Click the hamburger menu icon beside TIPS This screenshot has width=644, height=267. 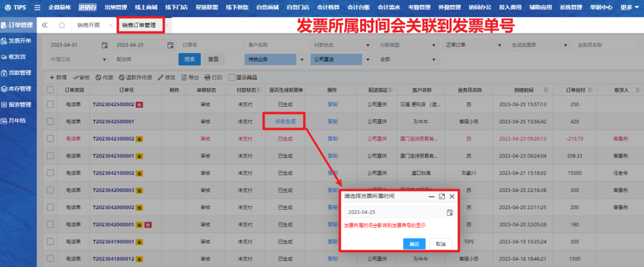38,7
